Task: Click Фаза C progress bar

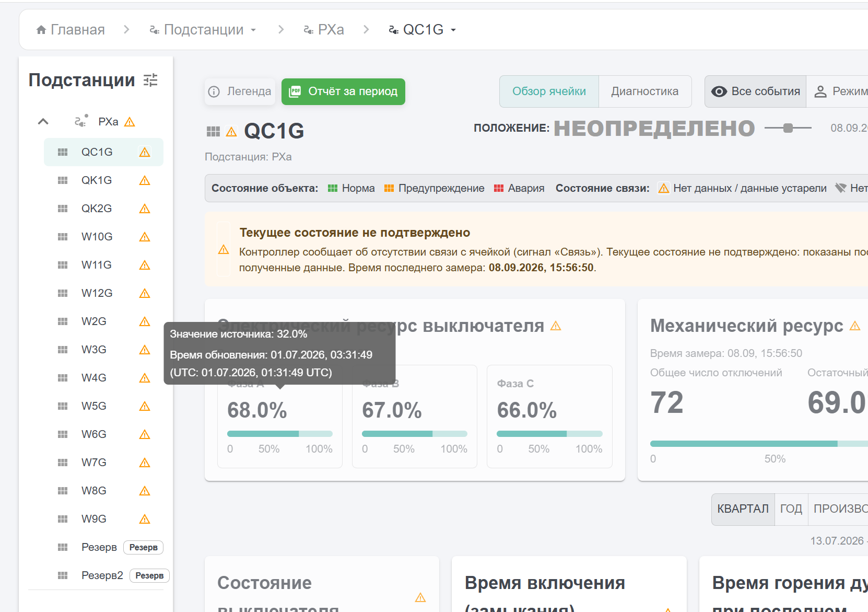Action: coord(549,434)
